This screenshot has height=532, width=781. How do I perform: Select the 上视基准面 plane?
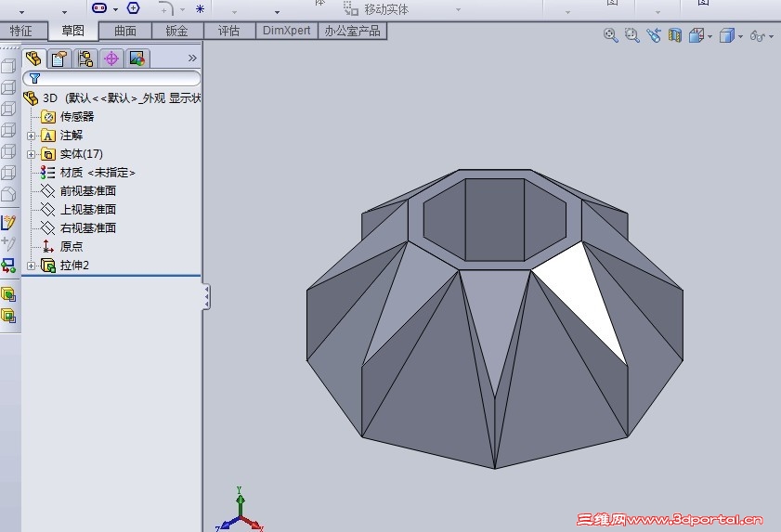point(79,209)
